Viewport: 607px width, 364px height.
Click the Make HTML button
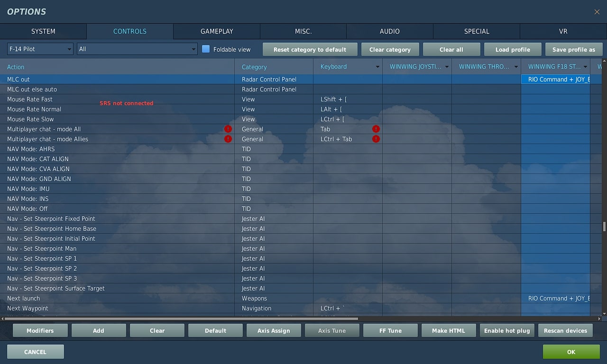[448, 331]
